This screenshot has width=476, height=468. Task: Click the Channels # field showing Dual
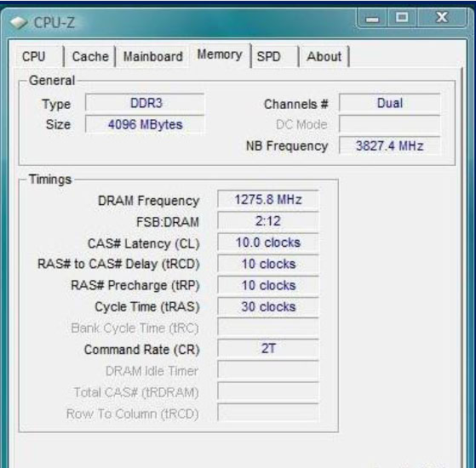coord(389,103)
